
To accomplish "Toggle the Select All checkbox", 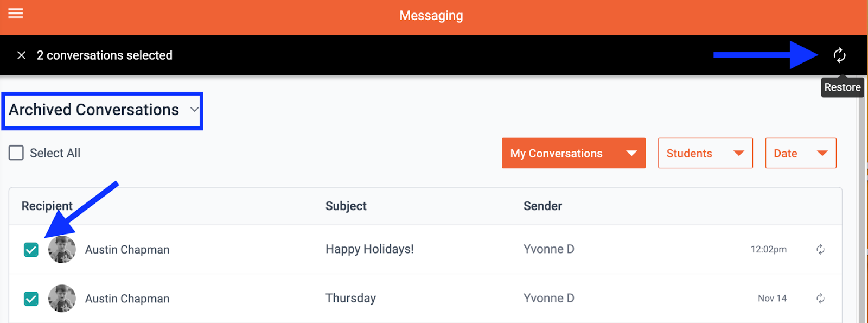I will pos(16,153).
